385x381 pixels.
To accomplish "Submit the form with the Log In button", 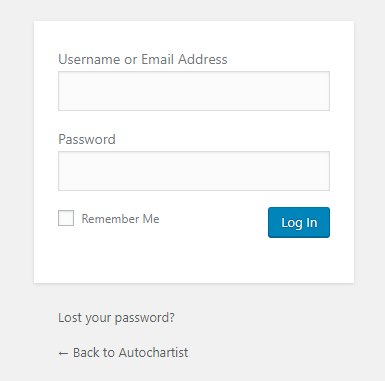I will pos(299,222).
